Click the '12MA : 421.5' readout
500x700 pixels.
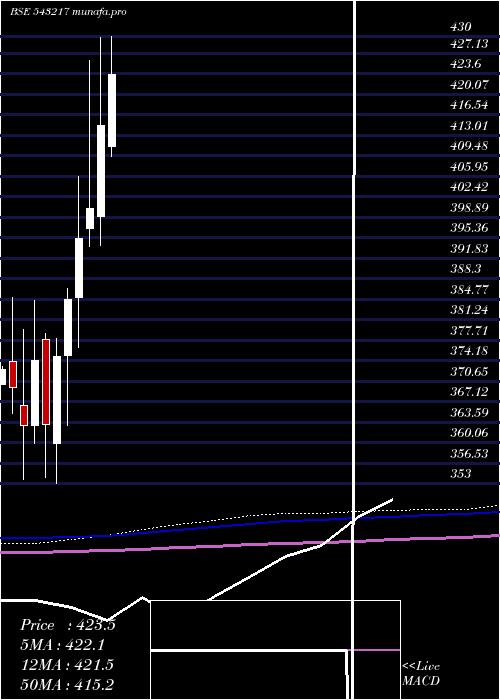pos(67,664)
